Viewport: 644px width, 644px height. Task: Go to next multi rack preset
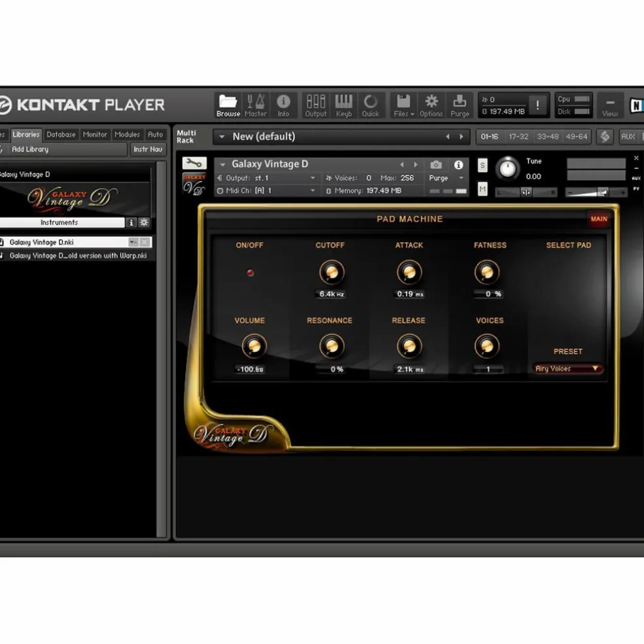[461, 137]
